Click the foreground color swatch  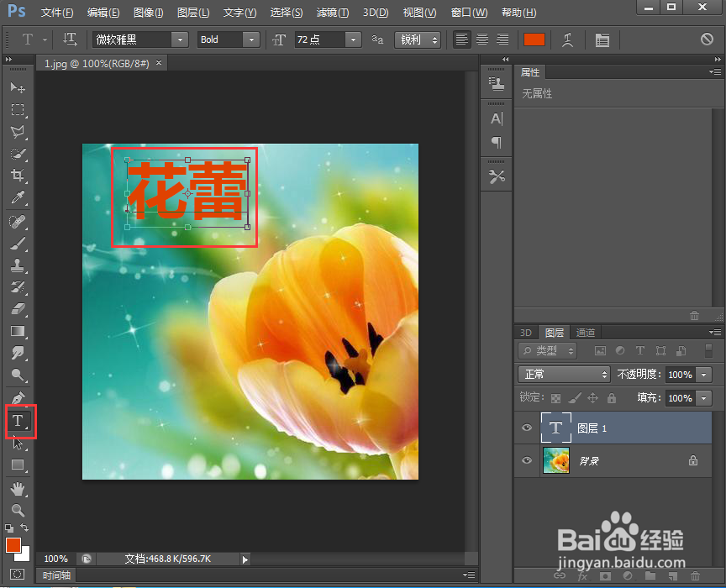coord(13,545)
